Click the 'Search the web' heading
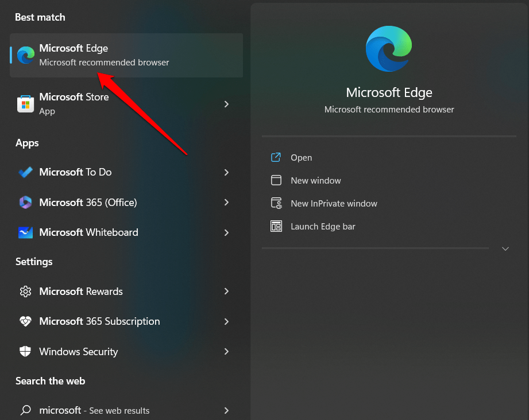This screenshot has width=529, height=420. tap(51, 381)
